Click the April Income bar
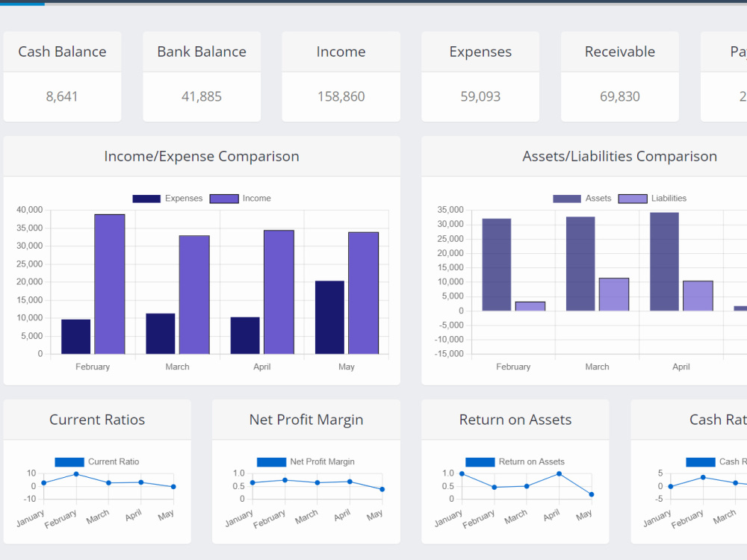Viewport: 747px width, 560px height. [x=279, y=292]
